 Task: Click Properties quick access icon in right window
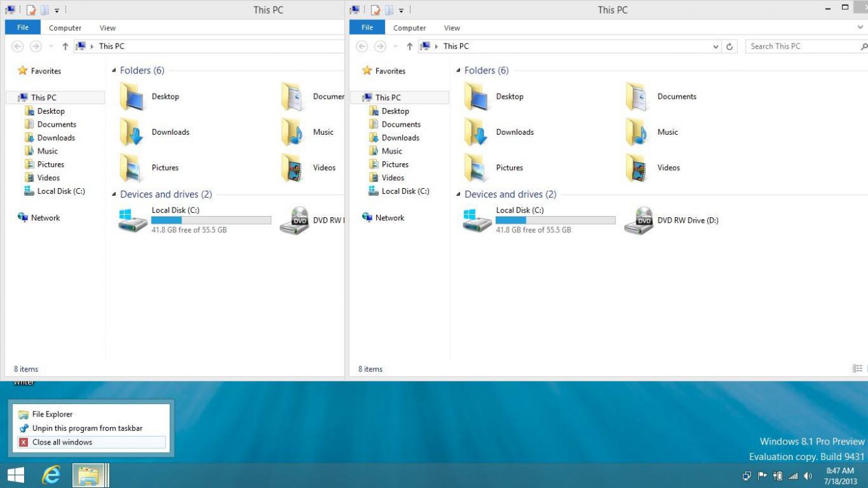coord(377,10)
